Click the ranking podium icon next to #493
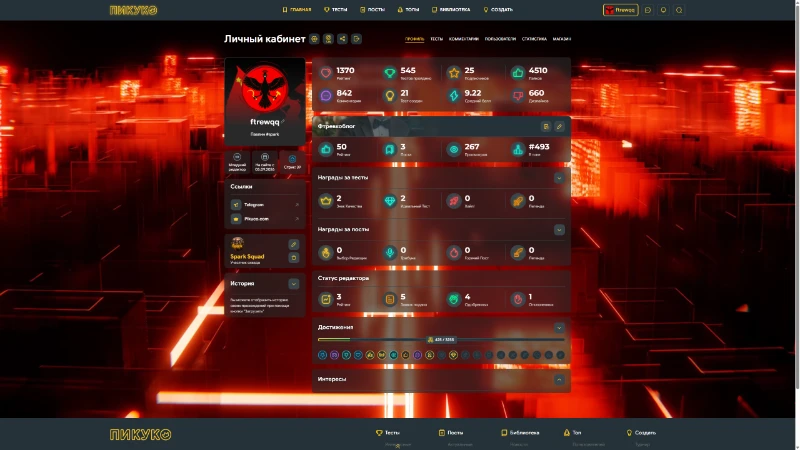This screenshot has width=800, height=450. [518, 149]
